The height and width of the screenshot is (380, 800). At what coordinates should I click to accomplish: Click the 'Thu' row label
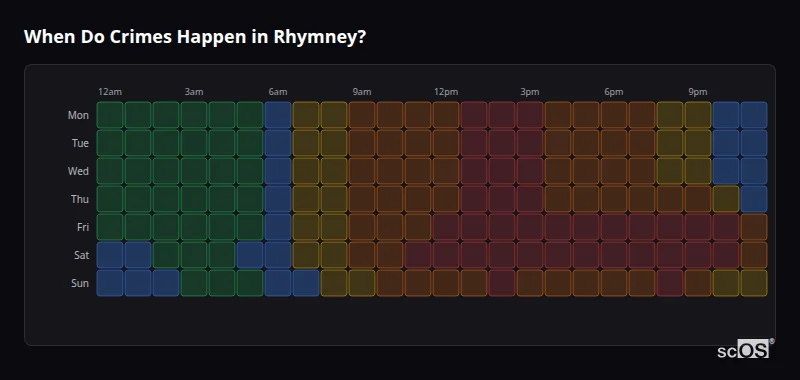point(80,199)
